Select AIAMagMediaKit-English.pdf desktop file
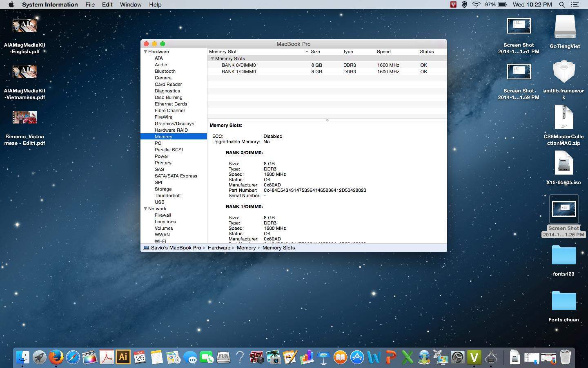This screenshot has height=368, width=588. (x=25, y=36)
